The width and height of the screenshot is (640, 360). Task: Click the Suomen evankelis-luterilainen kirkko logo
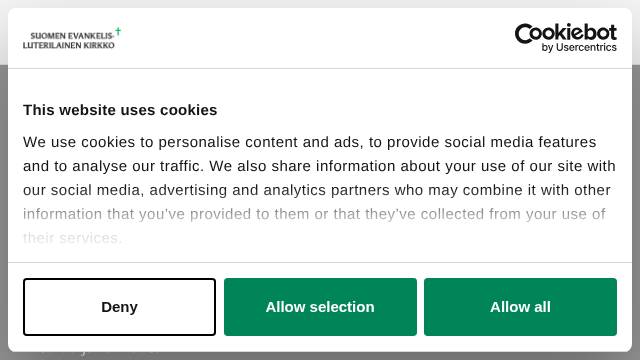pyautogui.click(x=72, y=38)
